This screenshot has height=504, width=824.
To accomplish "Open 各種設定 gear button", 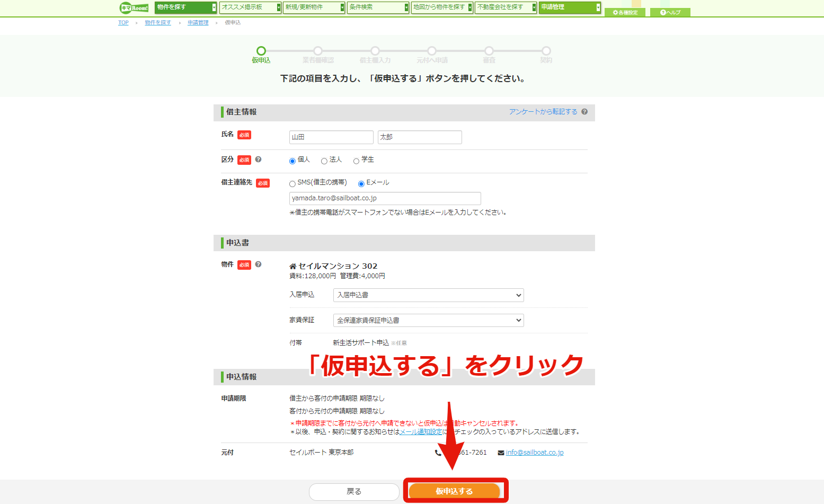I will coord(625,12).
